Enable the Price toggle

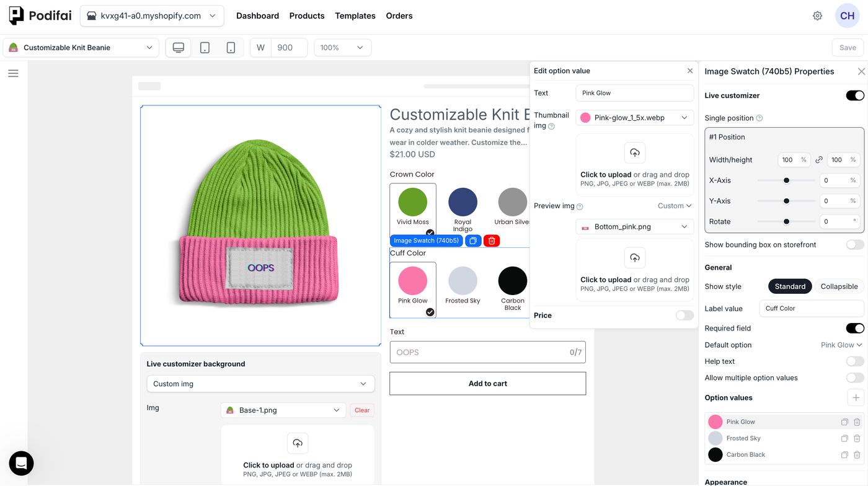click(684, 316)
